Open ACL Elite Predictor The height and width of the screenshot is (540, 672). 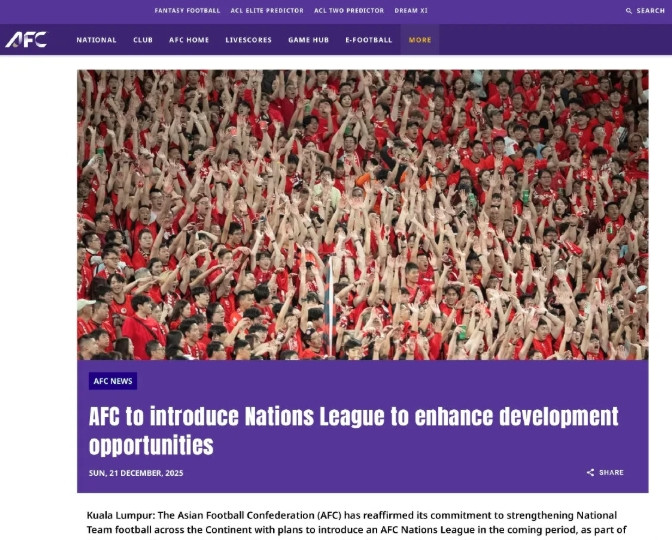267,11
